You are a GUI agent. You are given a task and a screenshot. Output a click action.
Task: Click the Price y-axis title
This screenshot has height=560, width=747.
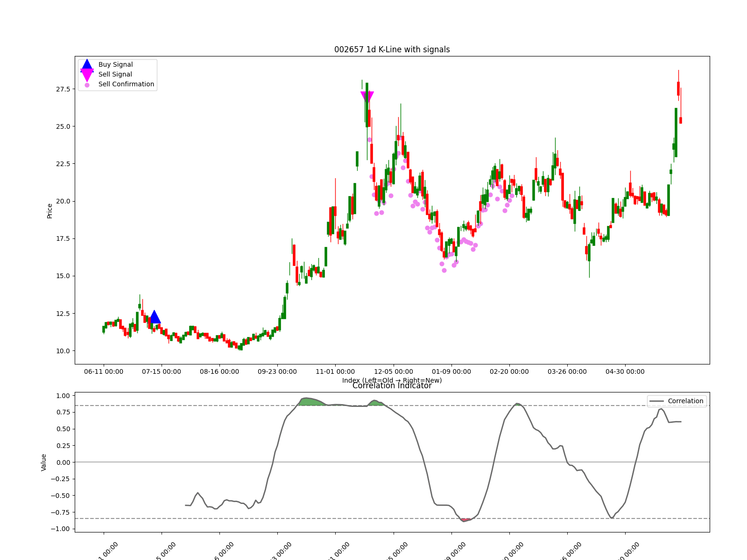click(x=49, y=211)
